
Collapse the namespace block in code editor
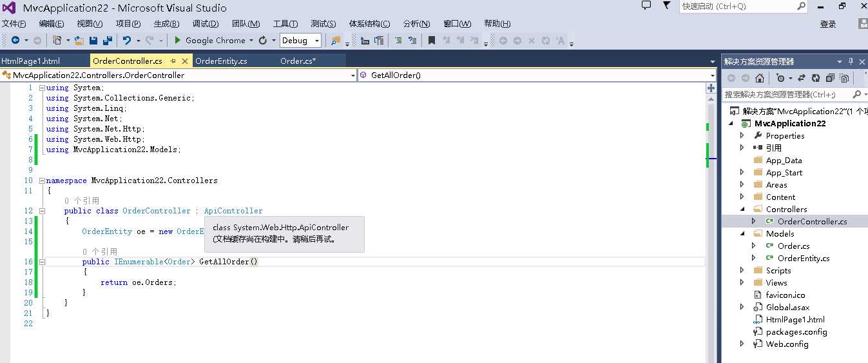pos(42,181)
